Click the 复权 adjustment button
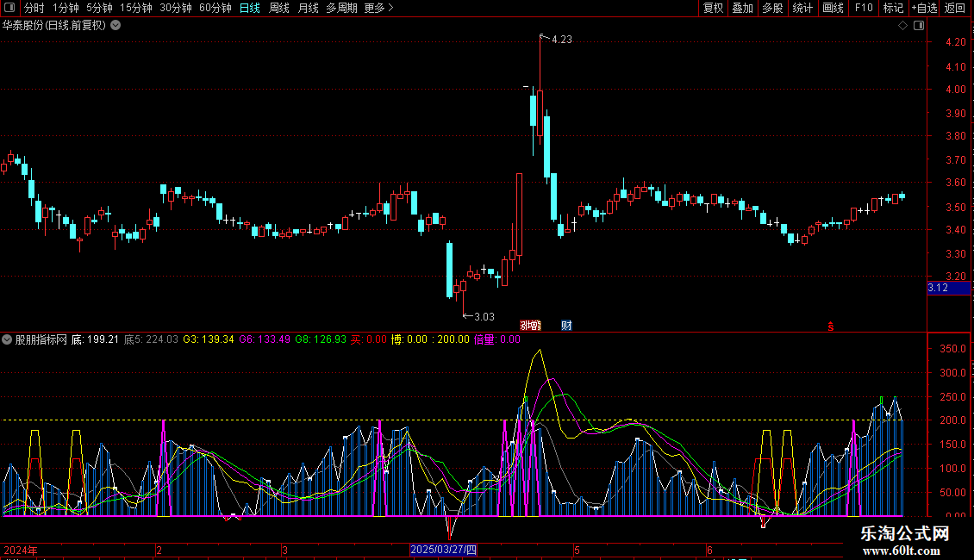 [x=713, y=9]
